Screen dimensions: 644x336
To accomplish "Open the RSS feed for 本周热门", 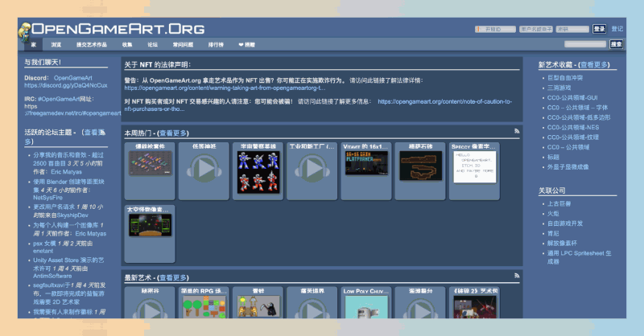I will pos(517,131).
